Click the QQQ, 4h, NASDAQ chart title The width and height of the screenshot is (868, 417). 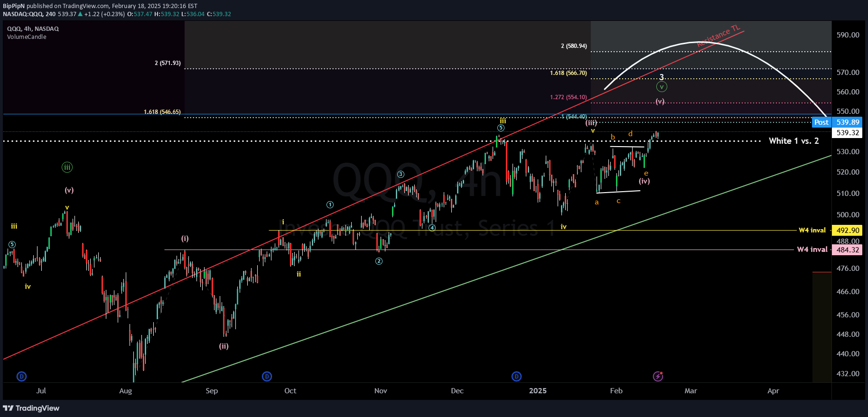33,29
